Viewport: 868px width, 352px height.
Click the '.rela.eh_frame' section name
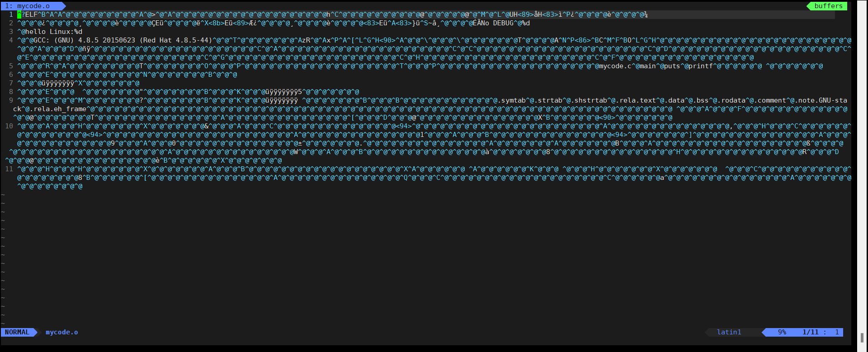point(58,109)
